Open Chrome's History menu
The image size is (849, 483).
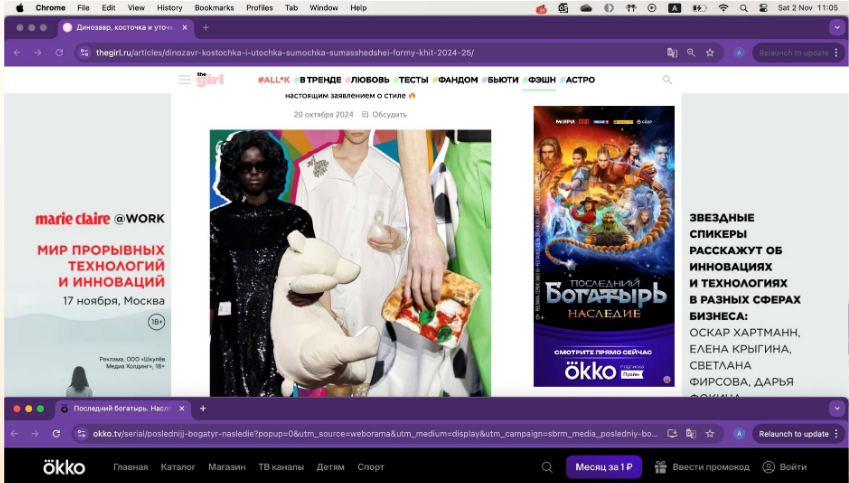click(169, 8)
